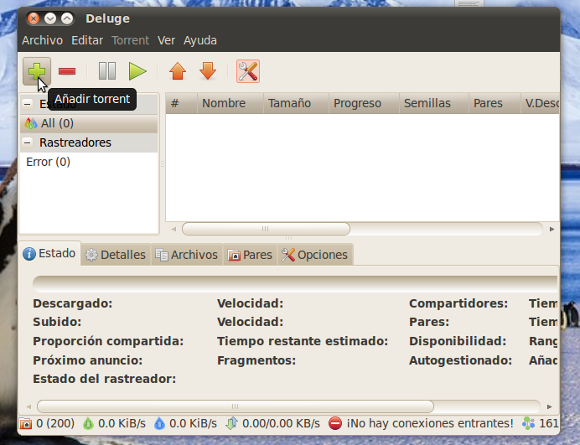Resume torrents with the green play icon
The width and height of the screenshot is (580, 445).
[x=138, y=71]
